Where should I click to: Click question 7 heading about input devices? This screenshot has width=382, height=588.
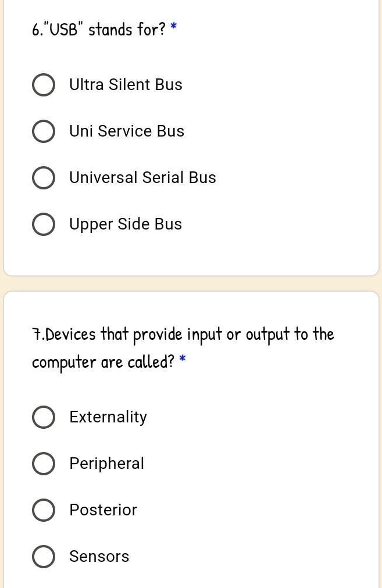click(x=183, y=348)
